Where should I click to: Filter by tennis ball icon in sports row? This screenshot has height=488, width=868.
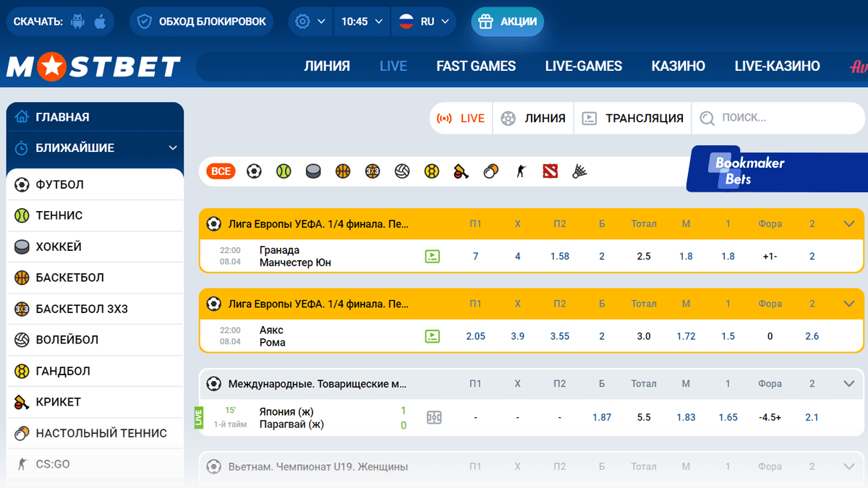284,171
